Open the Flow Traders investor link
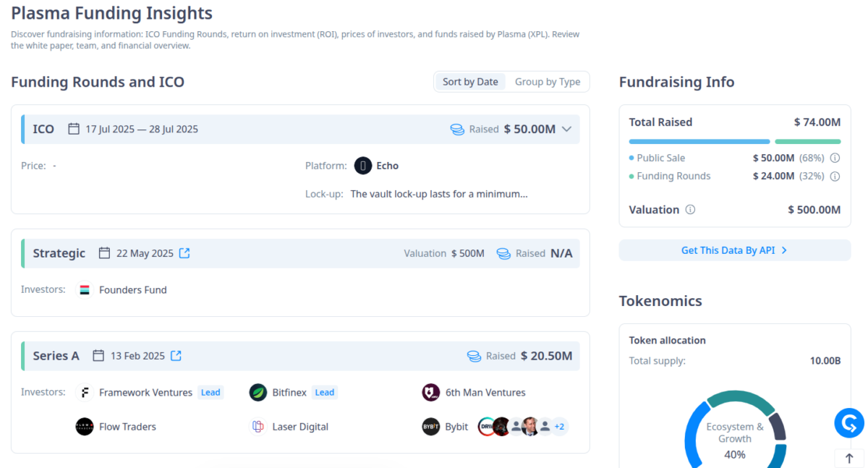The height and width of the screenshot is (468, 868). tap(127, 427)
